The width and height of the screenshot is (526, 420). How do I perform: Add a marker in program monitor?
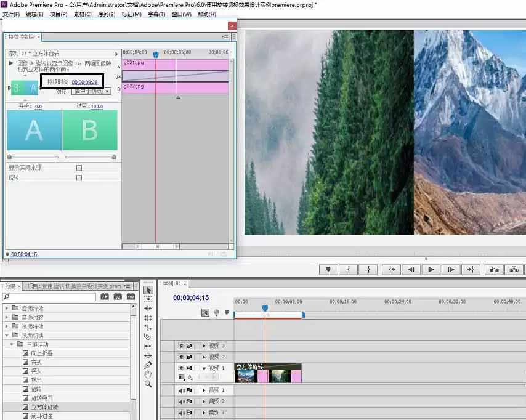[328, 269]
